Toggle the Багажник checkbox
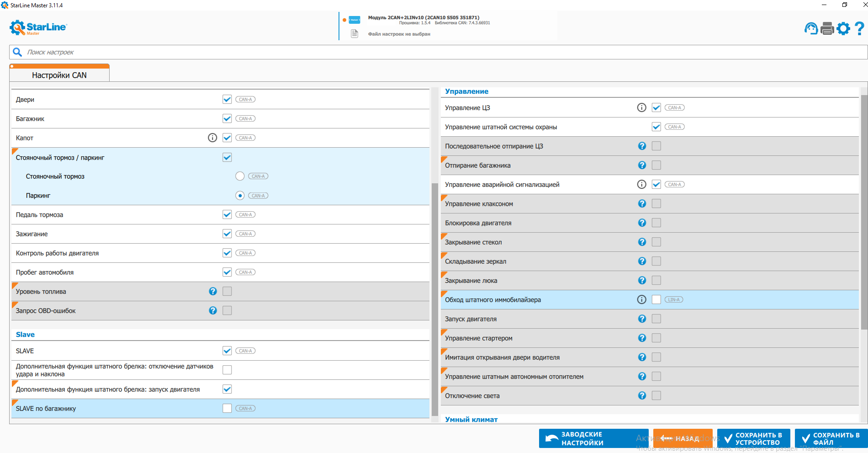 (227, 118)
